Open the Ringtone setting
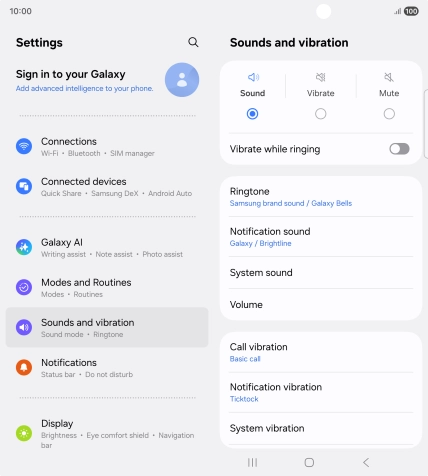 point(321,197)
